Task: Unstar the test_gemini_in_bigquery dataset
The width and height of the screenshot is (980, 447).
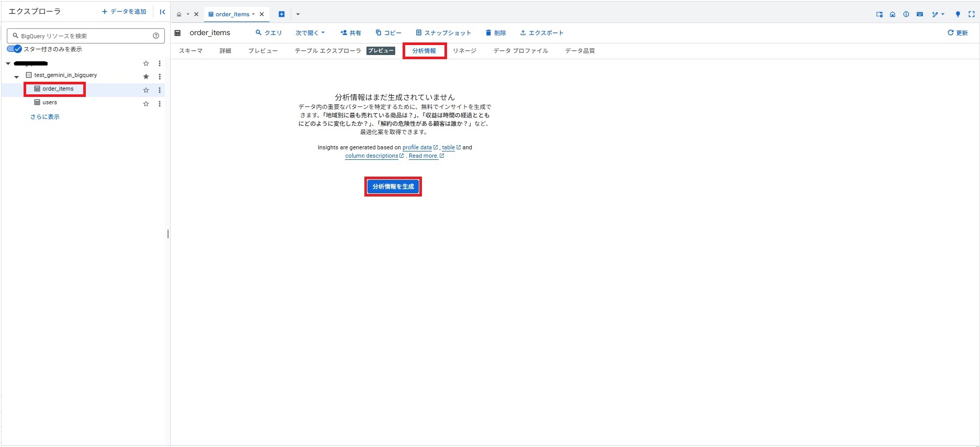Action: 146,77
